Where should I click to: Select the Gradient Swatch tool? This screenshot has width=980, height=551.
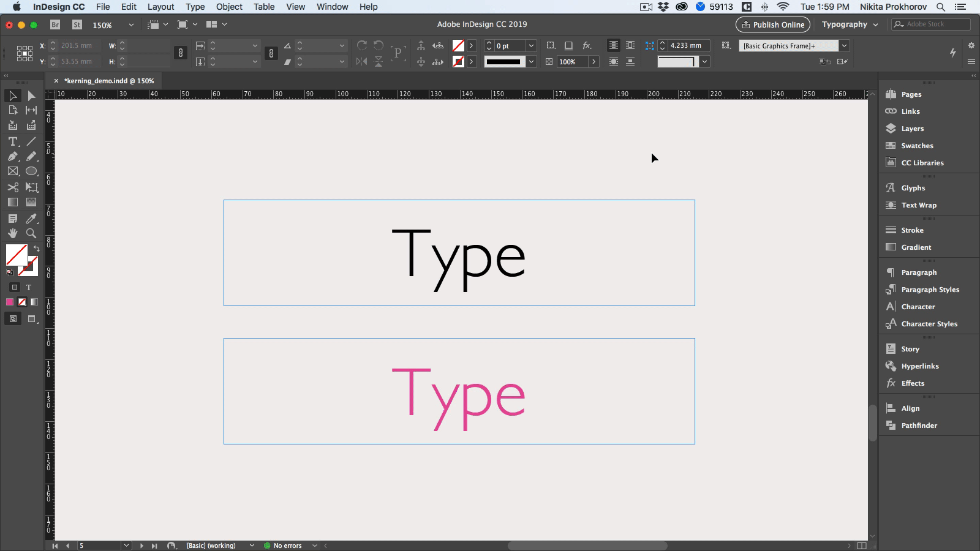coord(12,202)
